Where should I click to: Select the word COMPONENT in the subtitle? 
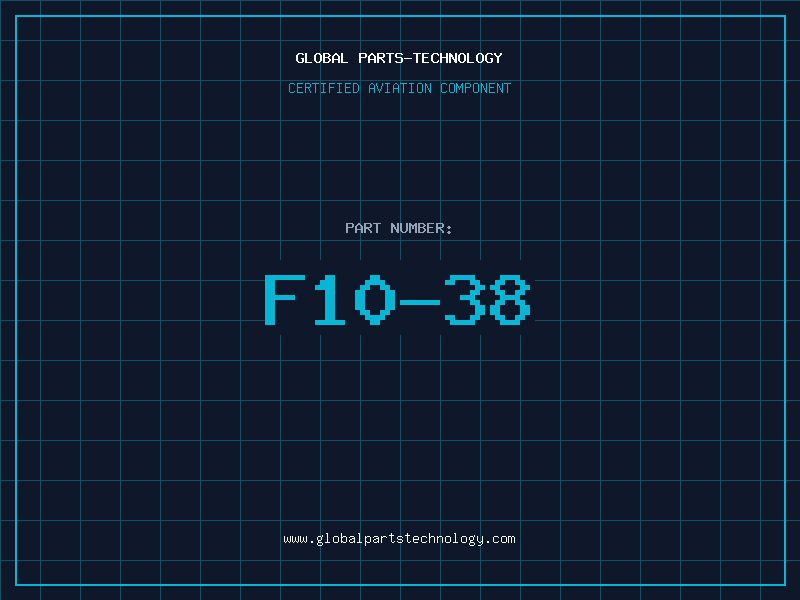pyautogui.click(x=476, y=88)
